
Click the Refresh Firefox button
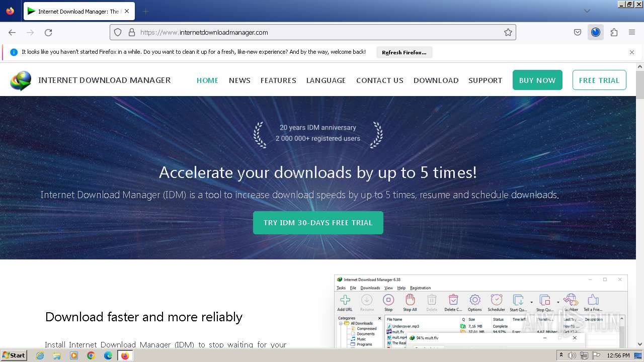(404, 52)
